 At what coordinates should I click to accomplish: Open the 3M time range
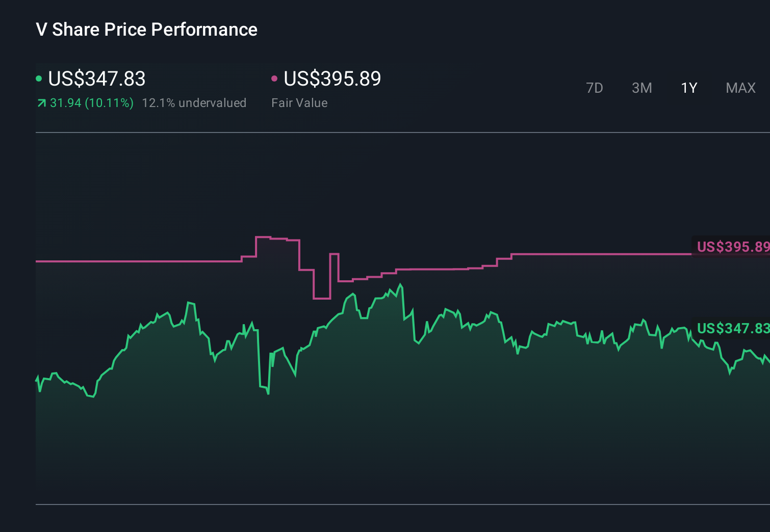642,88
